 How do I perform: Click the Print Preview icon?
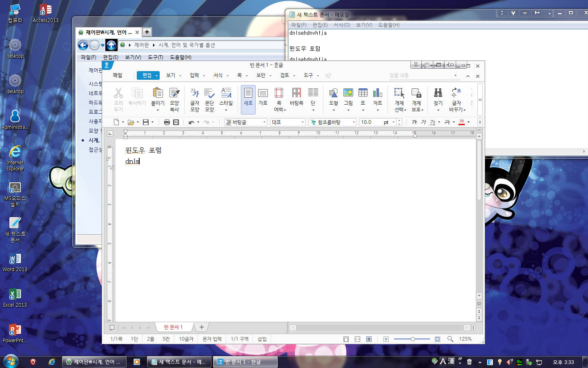(176, 122)
